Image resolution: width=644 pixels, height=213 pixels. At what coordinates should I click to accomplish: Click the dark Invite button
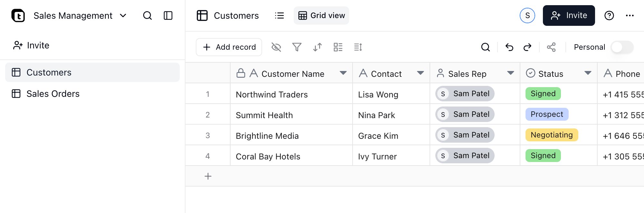pos(569,15)
